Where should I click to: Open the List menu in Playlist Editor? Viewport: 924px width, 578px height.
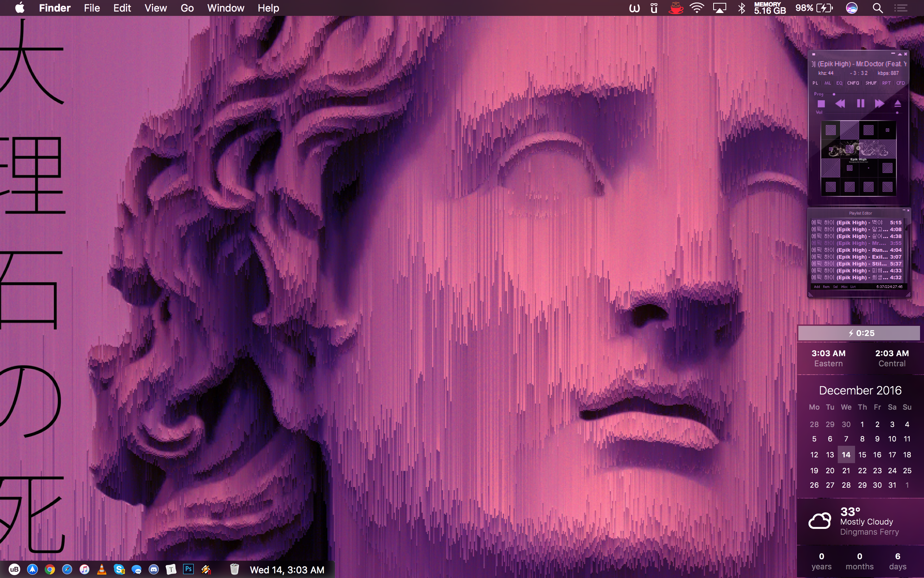(x=853, y=287)
